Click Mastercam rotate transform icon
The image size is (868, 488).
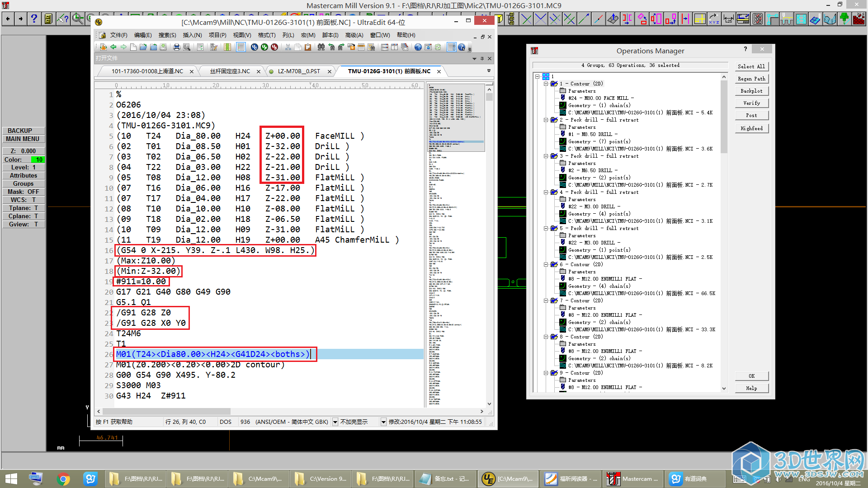[x=642, y=19]
